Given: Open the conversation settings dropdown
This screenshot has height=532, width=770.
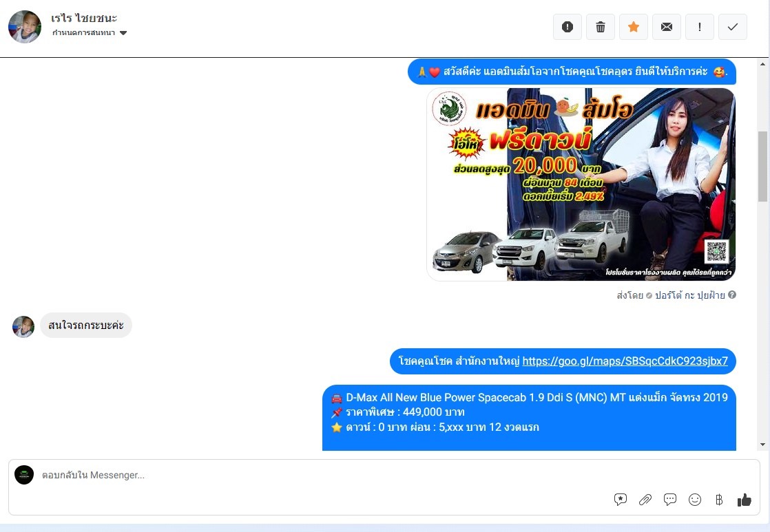Looking at the screenshot, I should tap(90, 33).
